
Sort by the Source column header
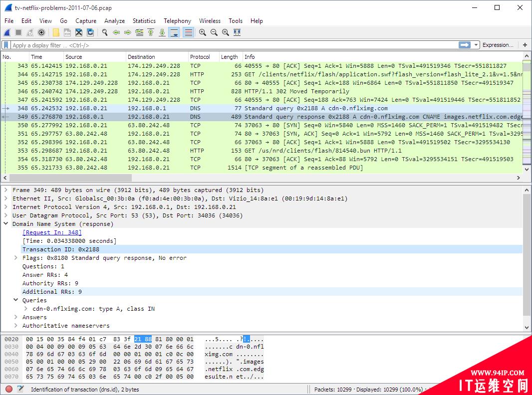point(94,57)
